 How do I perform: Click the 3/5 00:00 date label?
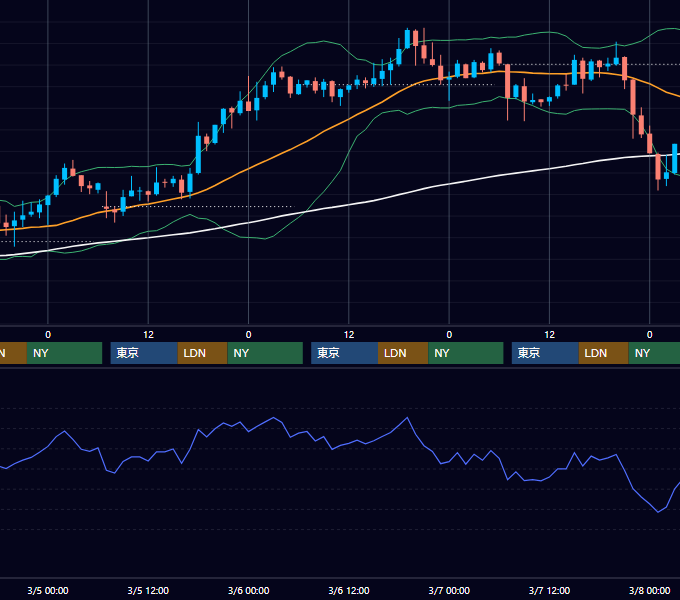pyautogui.click(x=48, y=590)
